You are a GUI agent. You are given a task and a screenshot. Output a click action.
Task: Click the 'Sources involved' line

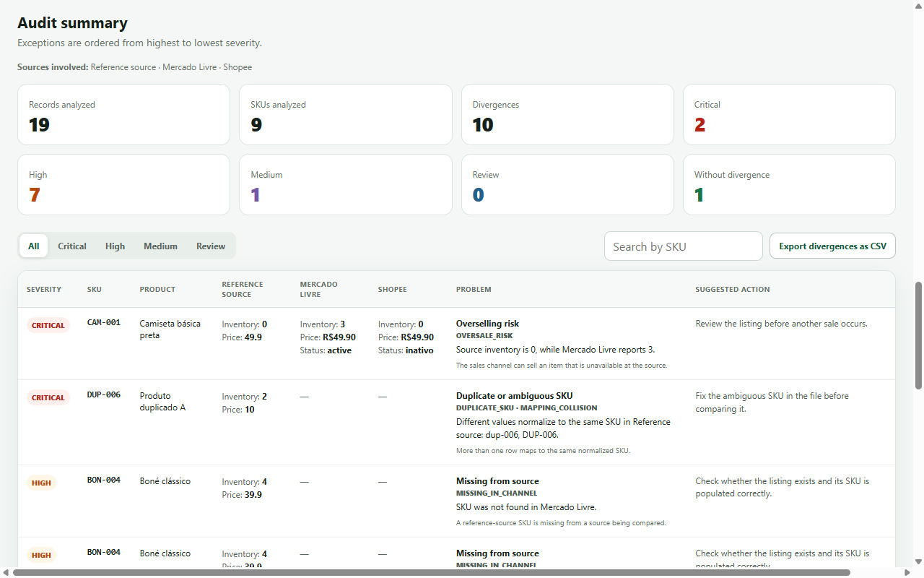pos(134,67)
